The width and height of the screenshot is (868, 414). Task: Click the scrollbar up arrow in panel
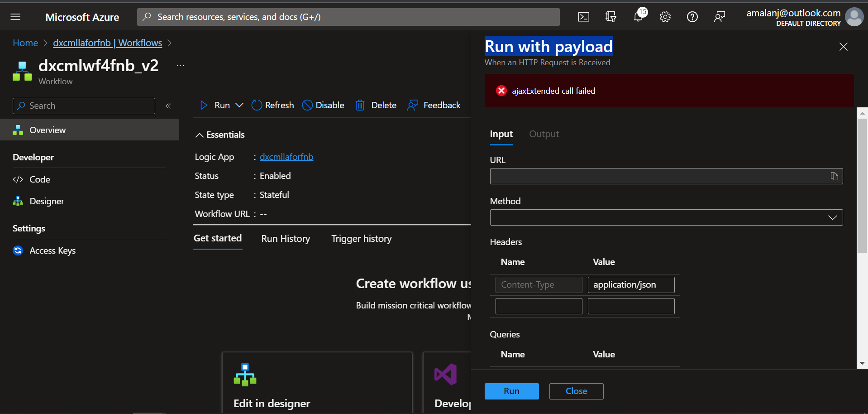tap(863, 113)
